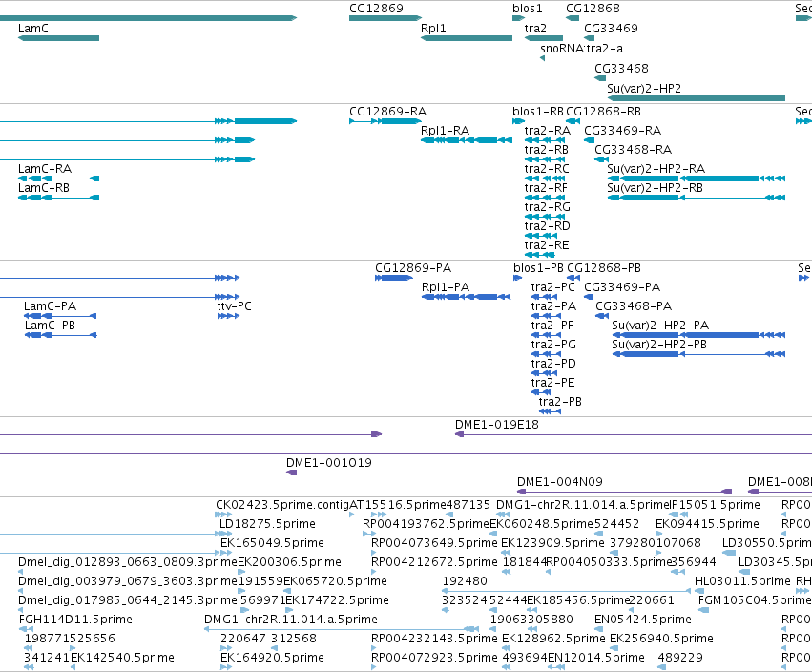The image size is (812, 672).
Task: Click EST LD18275.5prime
Action: click(267, 524)
